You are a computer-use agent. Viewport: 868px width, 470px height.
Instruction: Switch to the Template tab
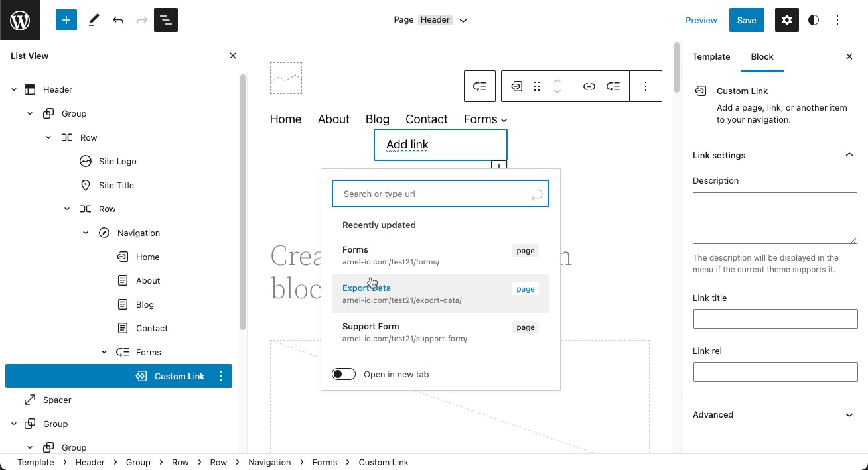(711, 56)
